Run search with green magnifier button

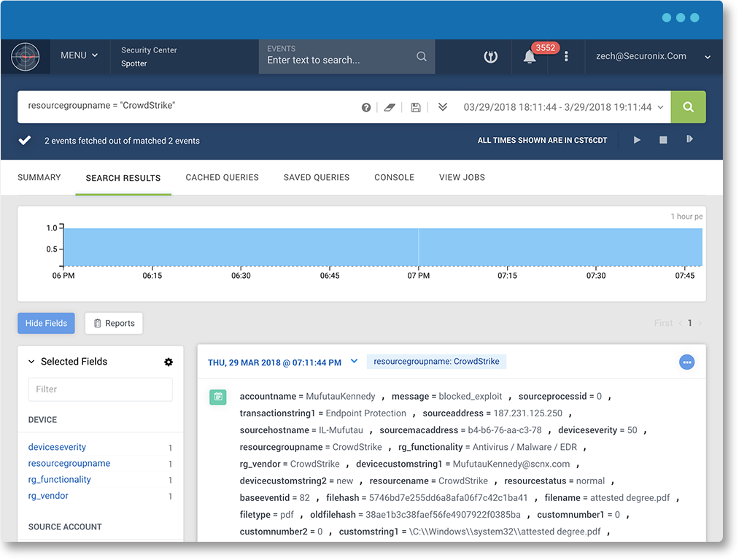pos(688,106)
